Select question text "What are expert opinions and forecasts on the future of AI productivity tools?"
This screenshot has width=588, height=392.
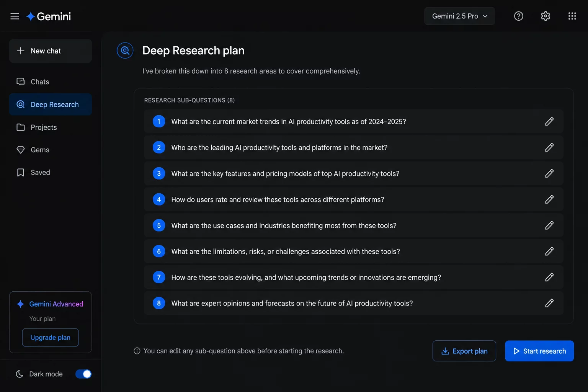292,304
